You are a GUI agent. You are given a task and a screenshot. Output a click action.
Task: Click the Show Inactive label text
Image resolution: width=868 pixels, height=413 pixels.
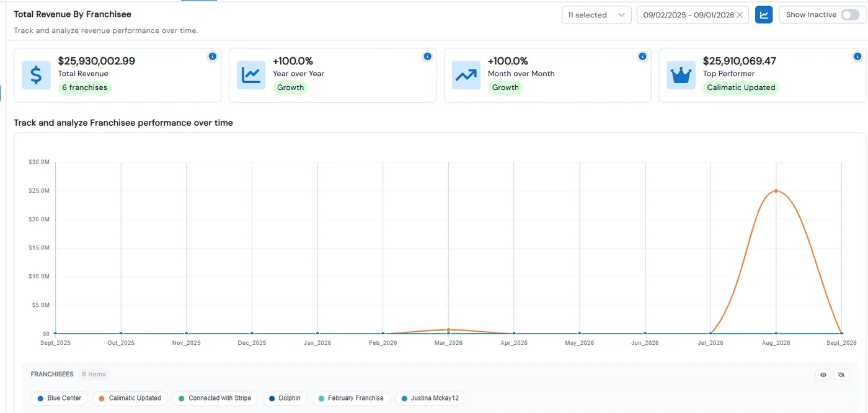[x=811, y=15]
